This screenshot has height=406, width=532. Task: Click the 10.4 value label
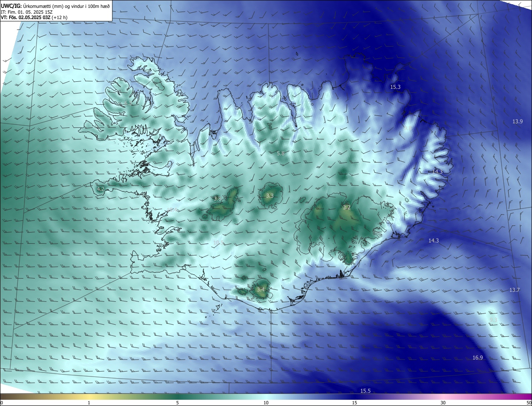point(172,210)
